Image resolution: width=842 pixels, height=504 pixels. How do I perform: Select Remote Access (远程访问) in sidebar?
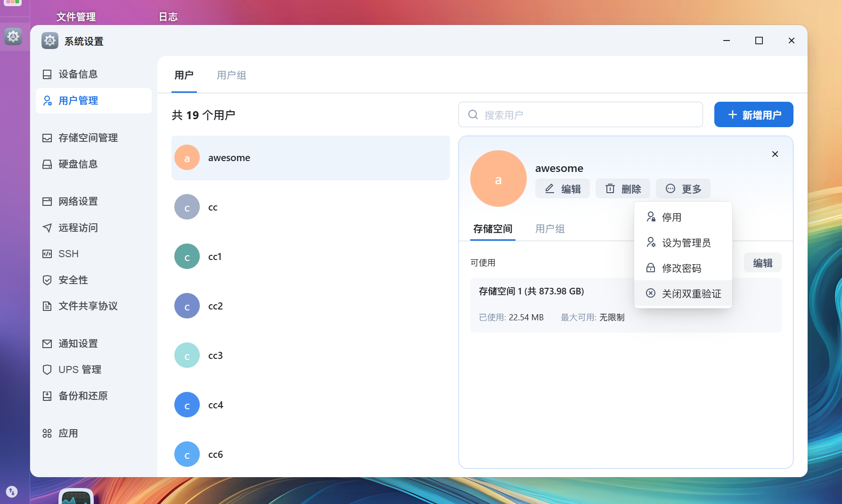point(78,228)
